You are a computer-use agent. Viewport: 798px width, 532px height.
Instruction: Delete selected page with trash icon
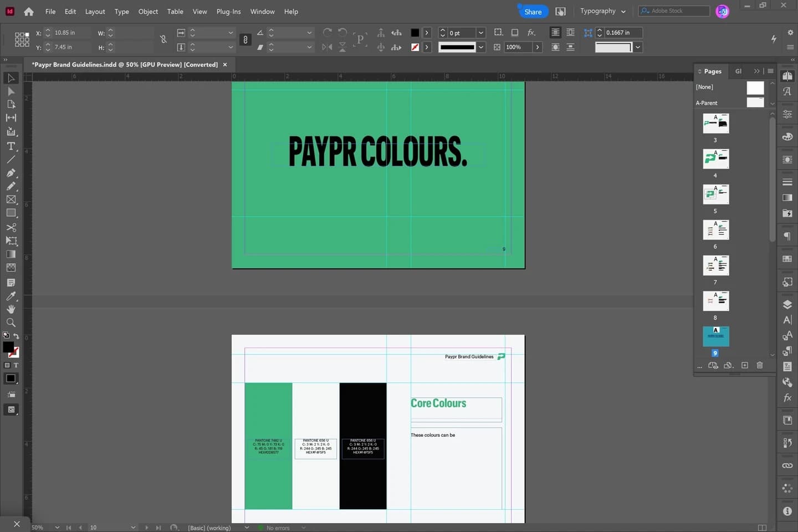click(760, 365)
